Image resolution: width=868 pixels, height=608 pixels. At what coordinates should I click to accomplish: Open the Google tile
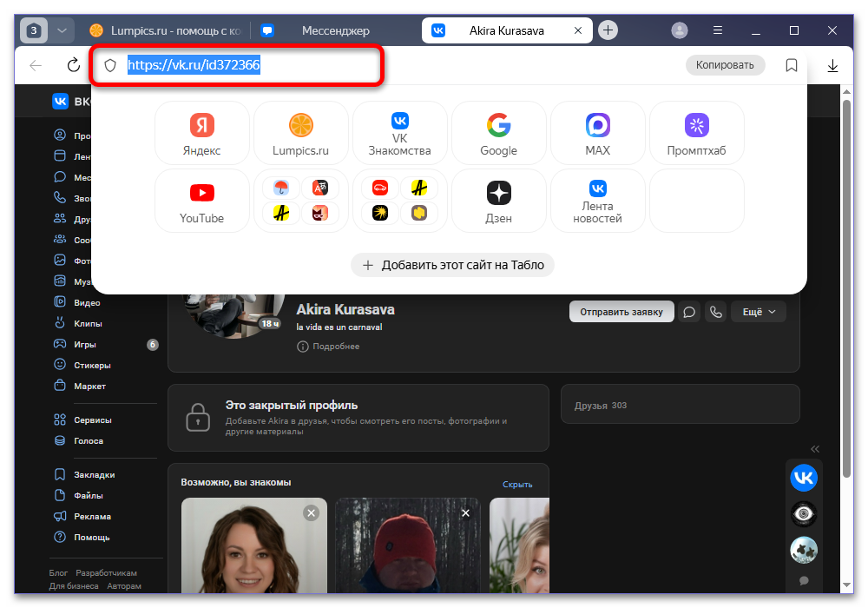pyautogui.click(x=499, y=133)
